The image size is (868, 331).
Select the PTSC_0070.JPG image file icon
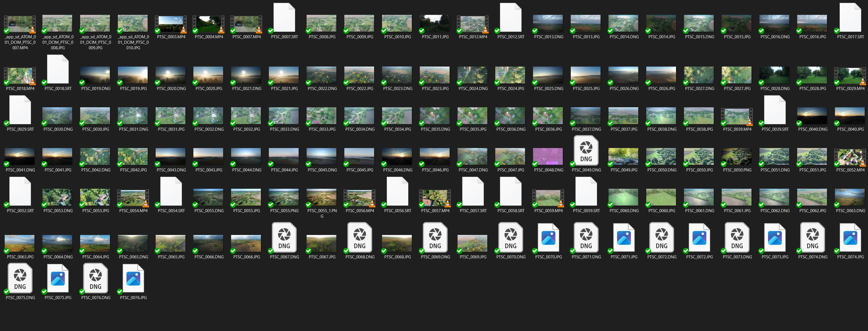pyautogui.click(x=548, y=237)
